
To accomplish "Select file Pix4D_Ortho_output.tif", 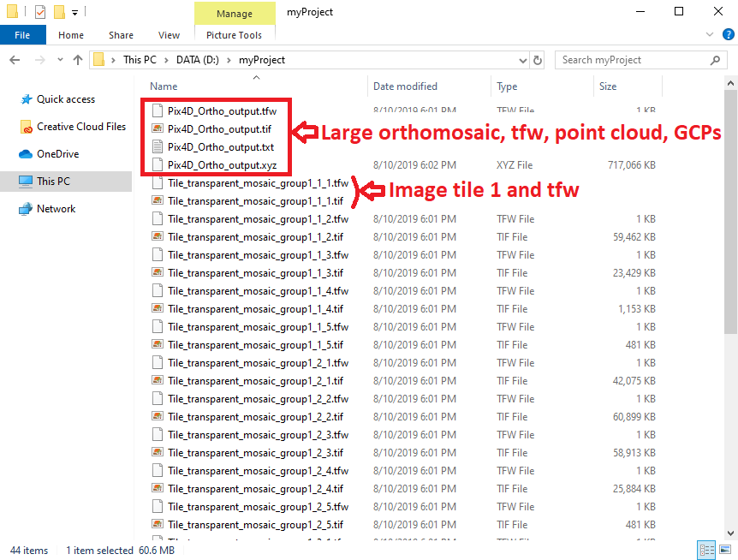I will (219, 129).
